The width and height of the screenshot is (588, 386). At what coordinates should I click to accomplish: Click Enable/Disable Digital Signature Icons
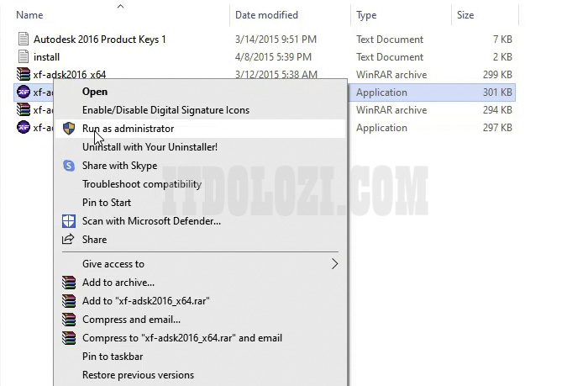pyautogui.click(x=165, y=110)
